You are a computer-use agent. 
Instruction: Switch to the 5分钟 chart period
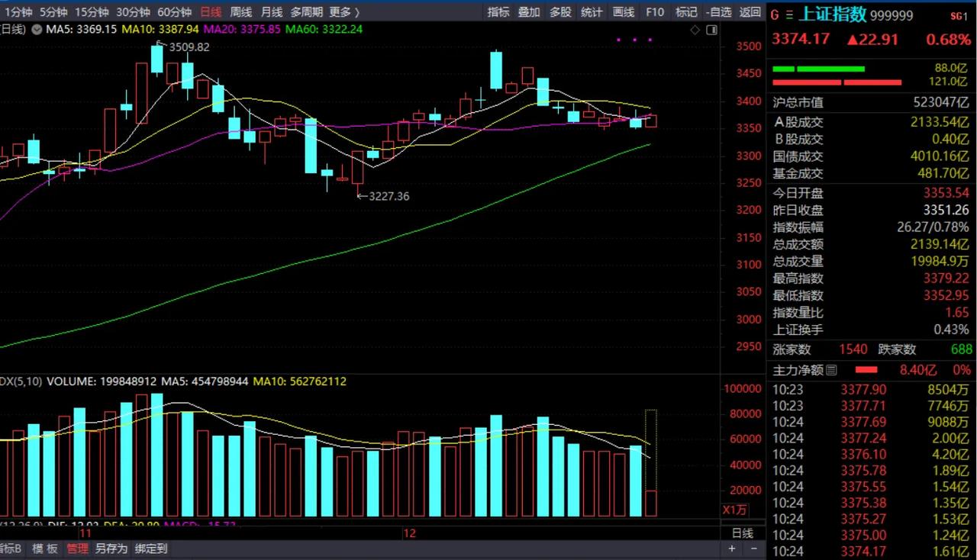coord(53,12)
